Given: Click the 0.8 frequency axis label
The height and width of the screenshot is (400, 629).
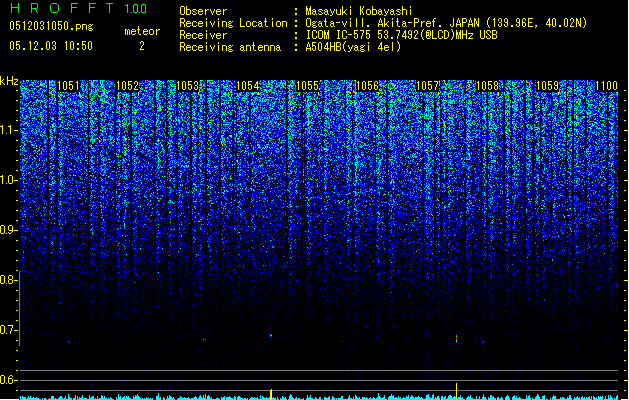Looking at the screenshot, I should [x=9, y=280].
